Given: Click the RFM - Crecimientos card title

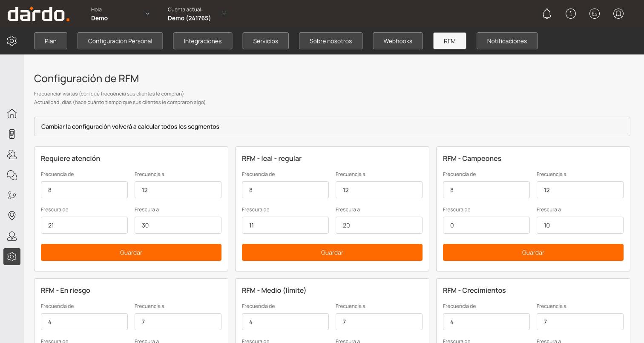Looking at the screenshot, I should pyautogui.click(x=474, y=290).
